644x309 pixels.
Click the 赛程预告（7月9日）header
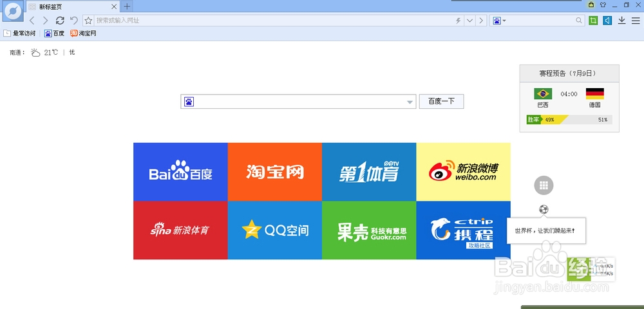569,73
